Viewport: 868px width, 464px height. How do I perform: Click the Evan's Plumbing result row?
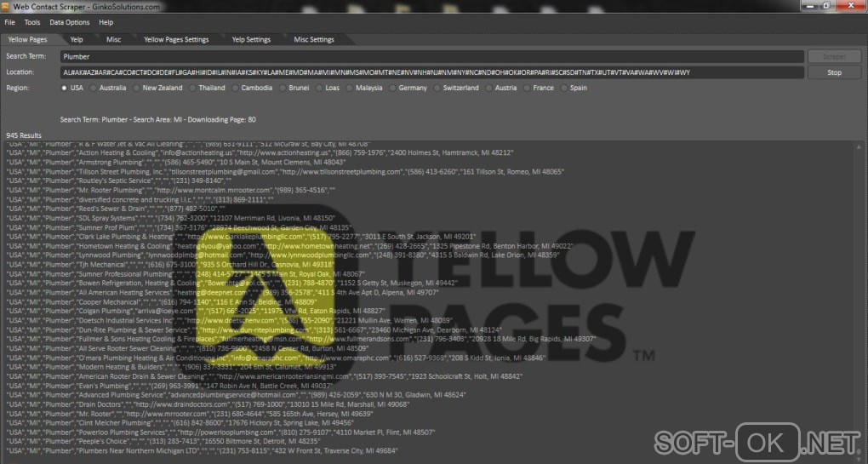point(169,386)
